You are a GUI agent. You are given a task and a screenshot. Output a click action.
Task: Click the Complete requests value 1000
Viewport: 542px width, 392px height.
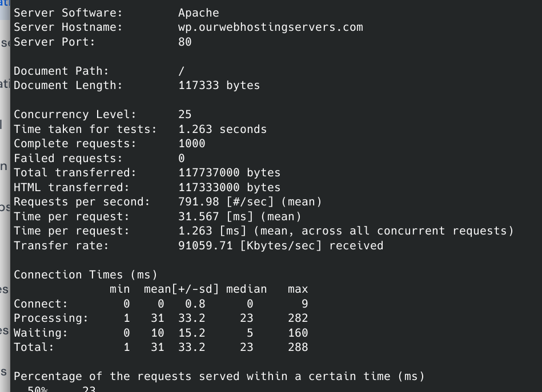[191, 144]
